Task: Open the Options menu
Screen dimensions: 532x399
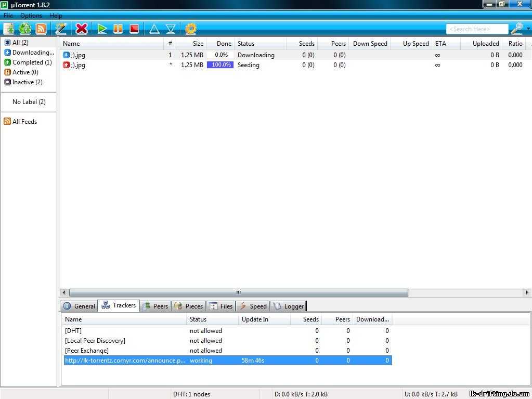Action: click(x=31, y=16)
